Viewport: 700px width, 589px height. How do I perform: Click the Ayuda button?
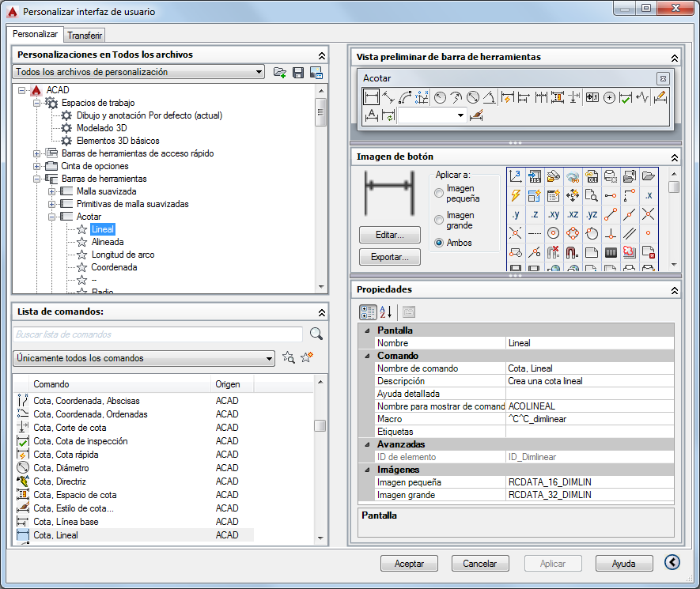pyautogui.click(x=623, y=564)
